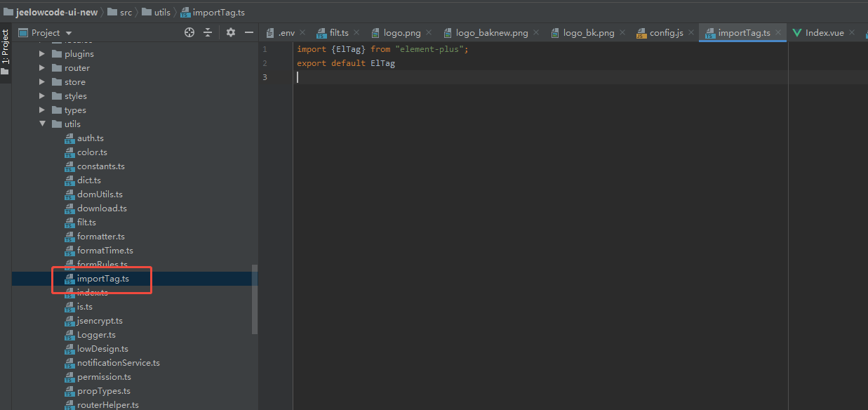Expand the router folder arrow
Viewport: 868px width, 410px height.
click(x=42, y=68)
